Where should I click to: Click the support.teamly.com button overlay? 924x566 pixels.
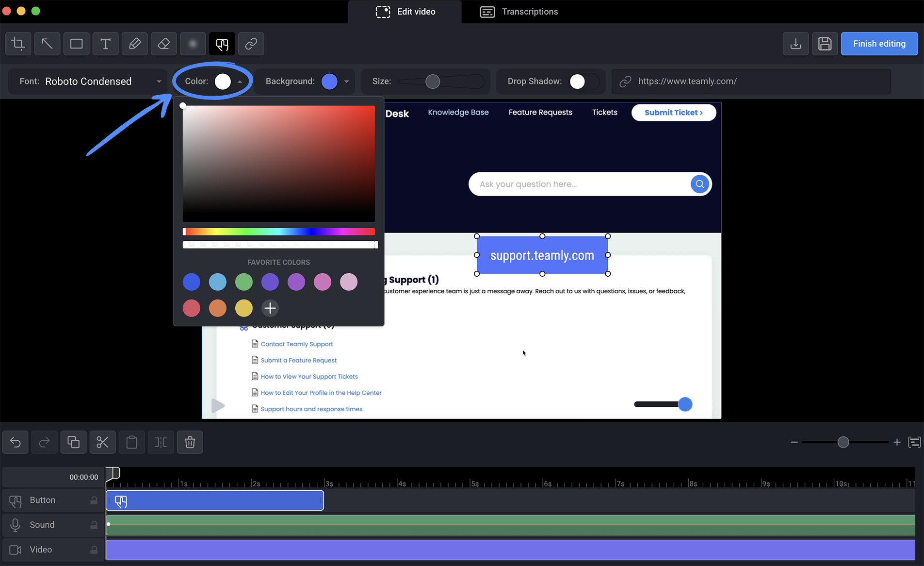click(542, 255)
